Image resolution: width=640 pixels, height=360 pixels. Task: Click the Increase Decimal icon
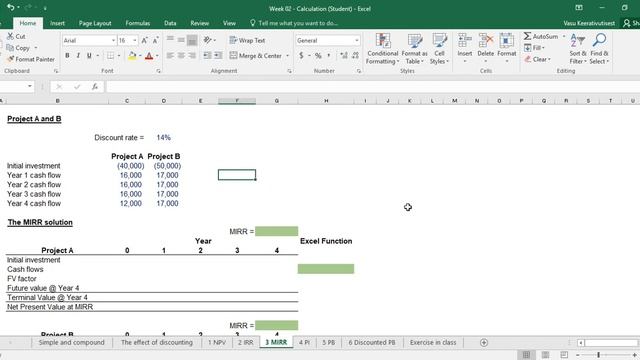[344, 56]
